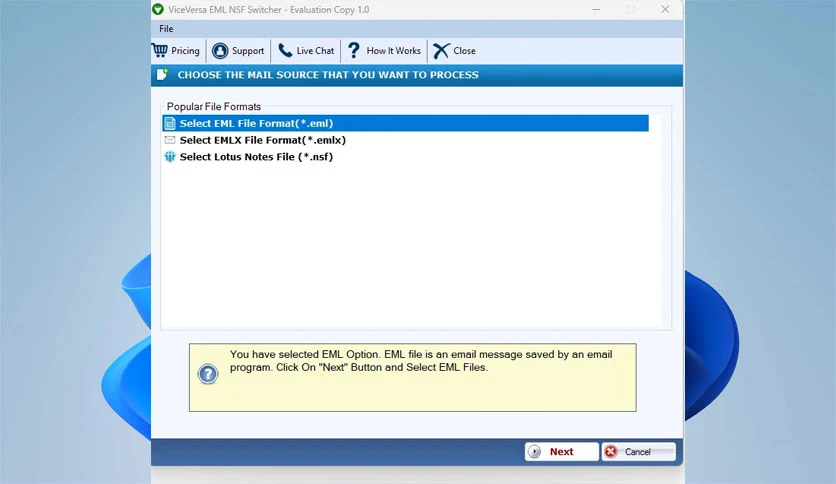The height and width of the screenshot is (484, 836).
Task: Select EMLX File Format(*.emlx)
Action: click(x=405, y=140)
